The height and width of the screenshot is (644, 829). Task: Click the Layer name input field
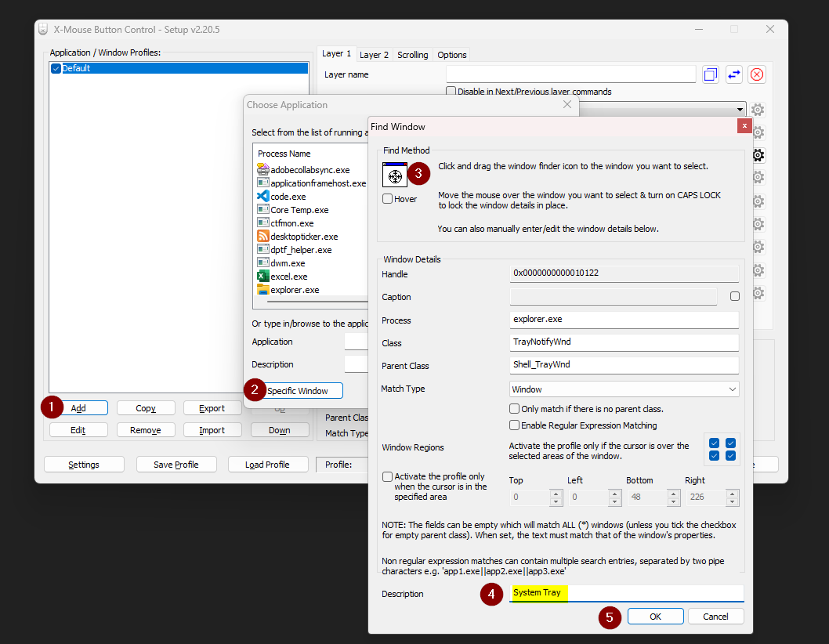571,74
